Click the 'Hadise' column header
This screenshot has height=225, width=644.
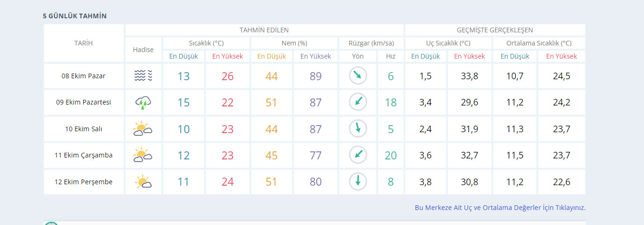143,50
